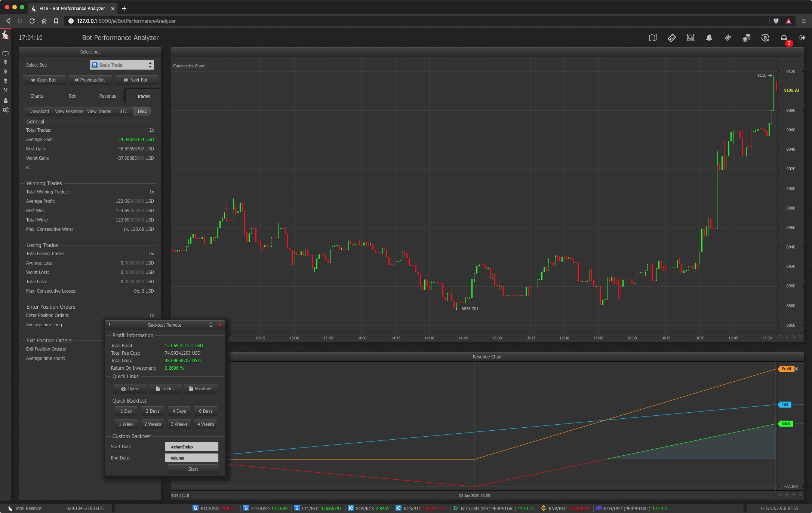Click the blue Fee legend tag

[785, 404]
